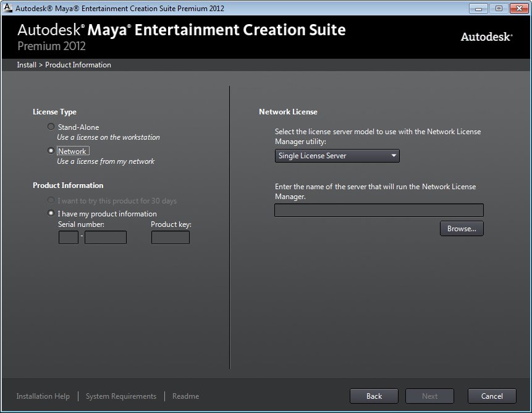Select "I have my product information"
The width and height of the screenshot is (532, 413).
click(51, 213)
